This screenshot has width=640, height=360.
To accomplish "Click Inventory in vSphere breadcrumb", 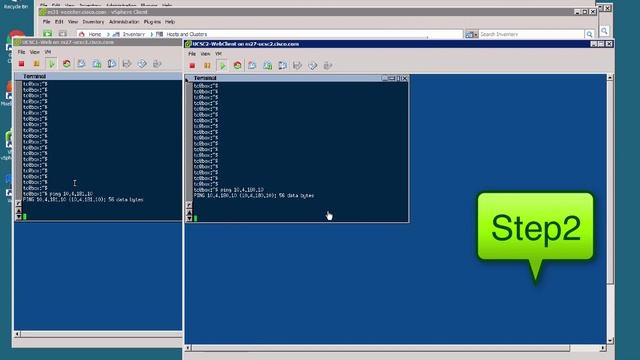I will click(134, 34).
